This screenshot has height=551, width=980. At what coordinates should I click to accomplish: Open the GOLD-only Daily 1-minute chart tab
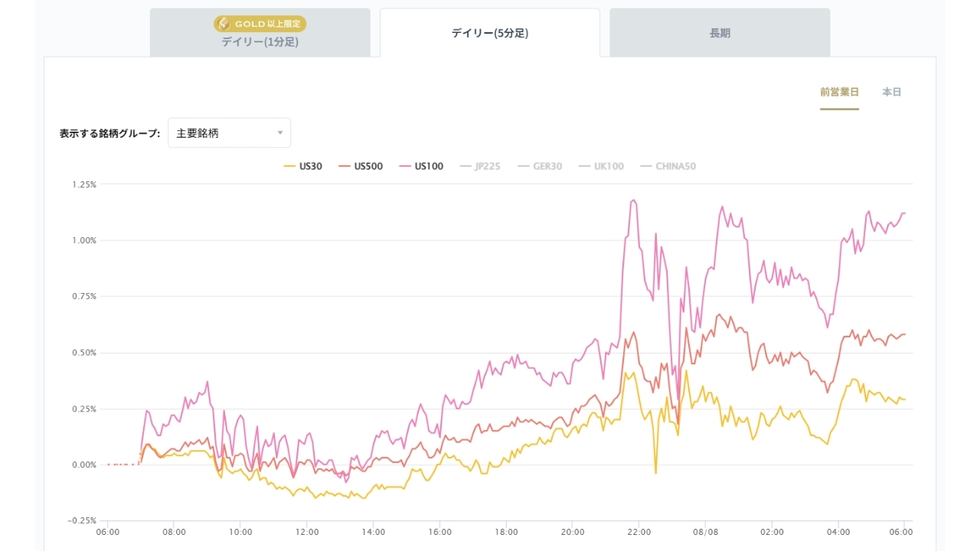click(x=260, y=33)
